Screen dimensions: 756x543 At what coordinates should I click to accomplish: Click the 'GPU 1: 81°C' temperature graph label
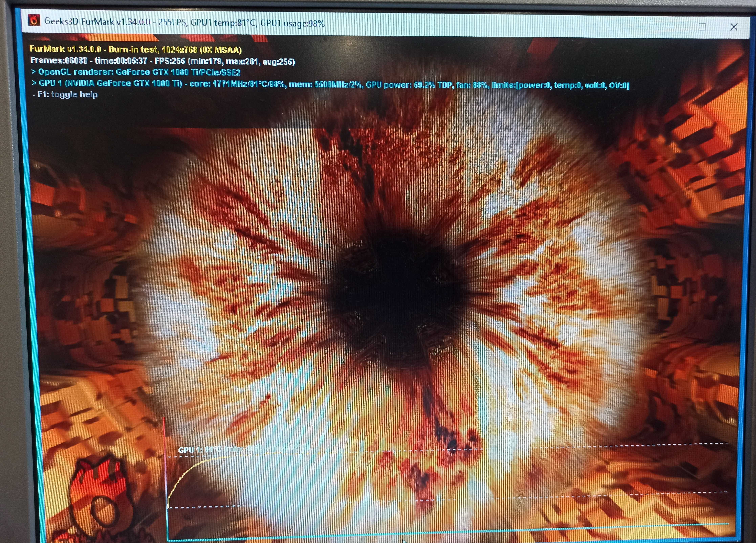(244, 449)
